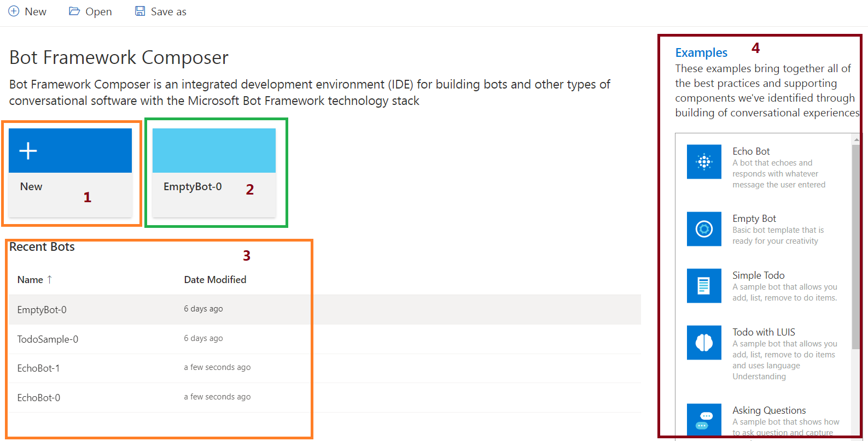Open EmptyBot-0 in Recent Bots list
This screenshot has height=441, width=868.
tap(42, 309)
